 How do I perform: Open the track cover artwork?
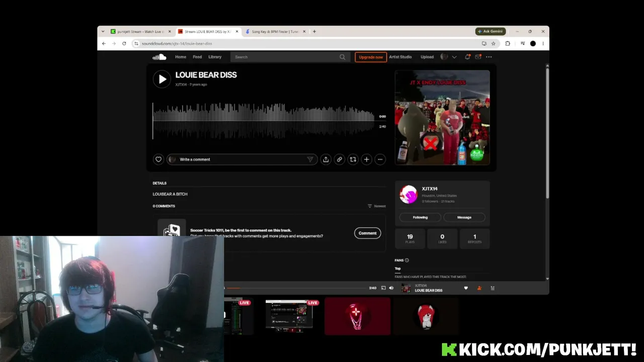[442, 117]
